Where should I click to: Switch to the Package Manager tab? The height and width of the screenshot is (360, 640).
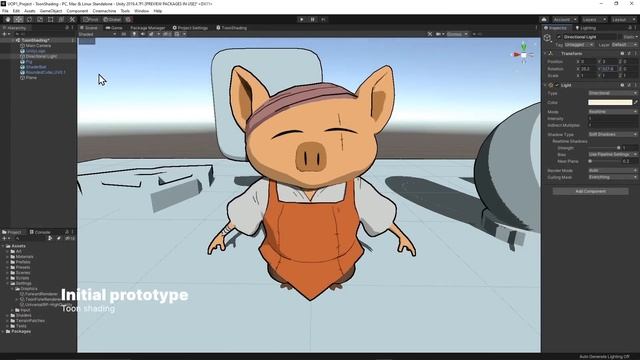tap(147, 28)
